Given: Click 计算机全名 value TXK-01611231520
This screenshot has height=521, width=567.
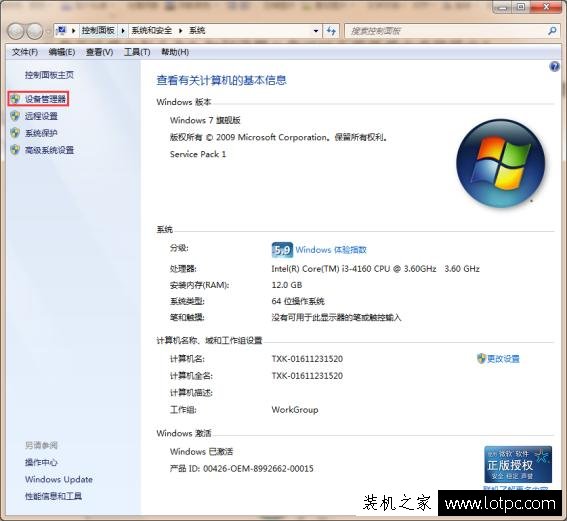Looking at the screenshot, I should click(x=307, y=376).
